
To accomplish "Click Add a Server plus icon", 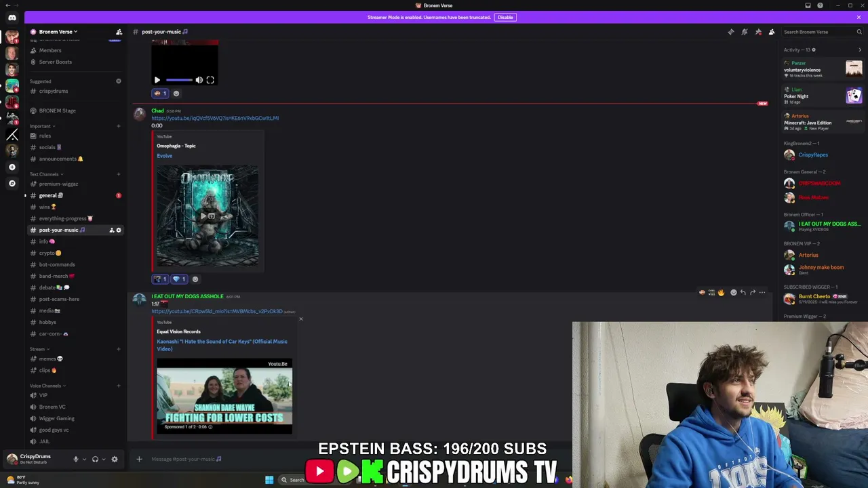I will (x=12, y=167).
